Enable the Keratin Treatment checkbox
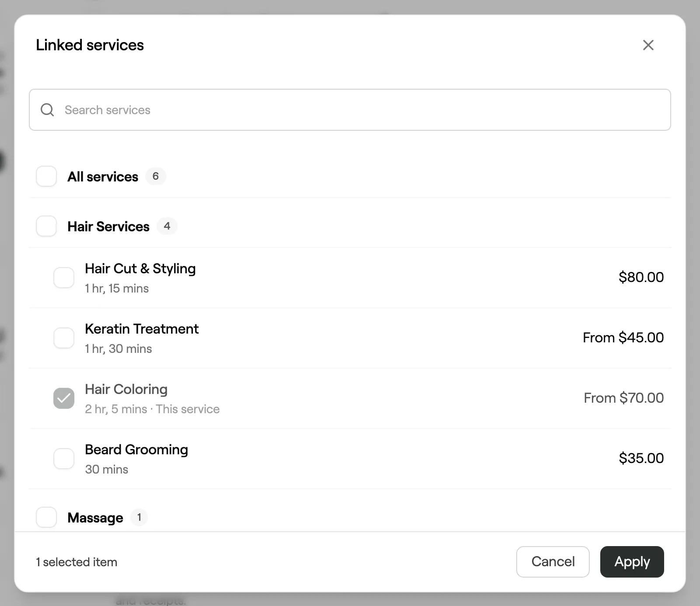 (64, 338)
